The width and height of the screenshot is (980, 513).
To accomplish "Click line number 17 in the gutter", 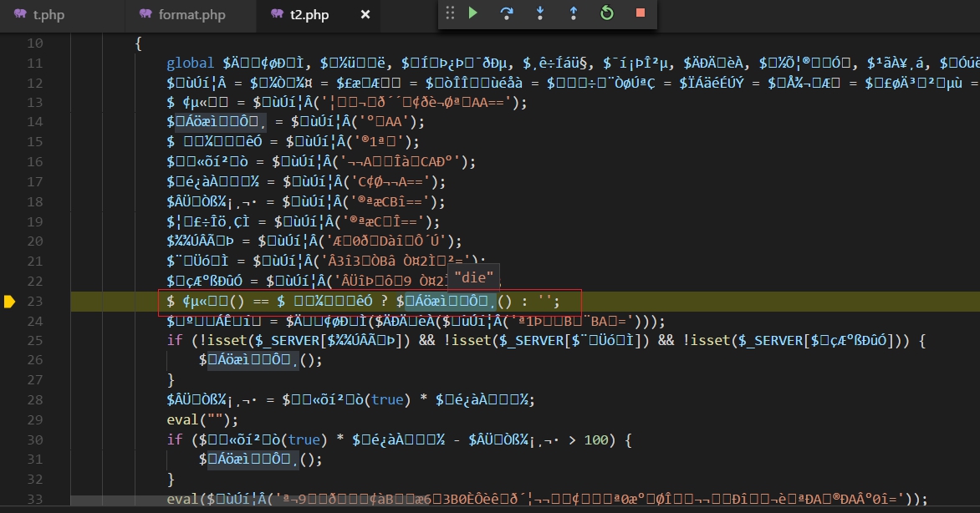I will point(35,182).
